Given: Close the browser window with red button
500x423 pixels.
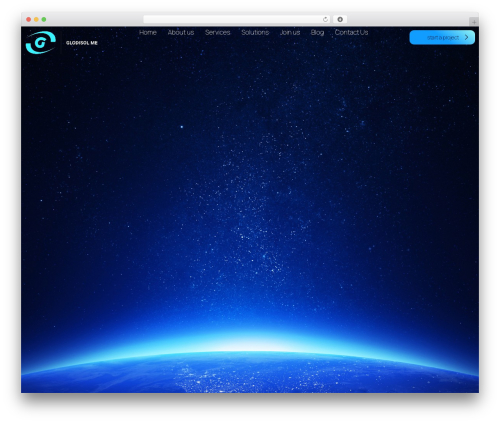Looking at the screenshot, I should coord(29,19).
